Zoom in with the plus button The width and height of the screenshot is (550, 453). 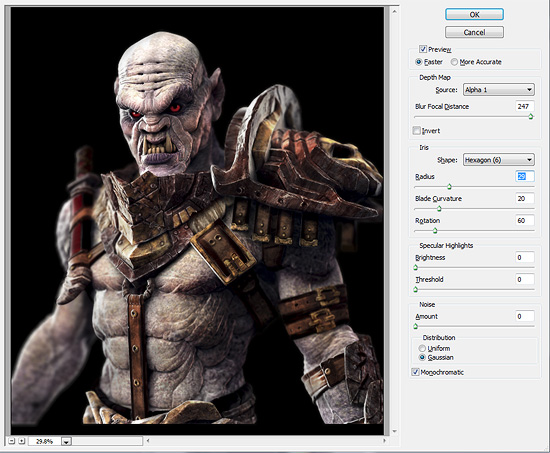point(22,441)
